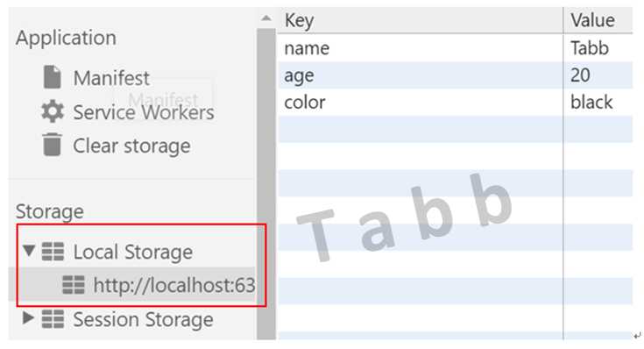This screenshot has height=349, width=644.
Task: Click the Local Storage grid icon
Action: (x=53, y=252)
